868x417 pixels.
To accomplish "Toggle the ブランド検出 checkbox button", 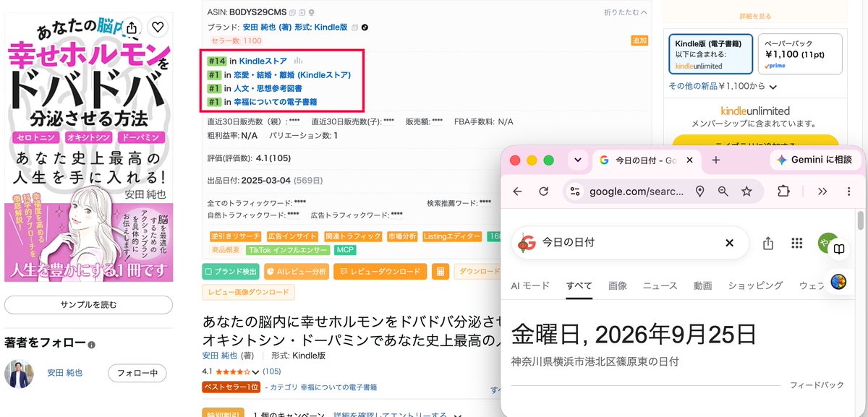I will coord(230,272).
